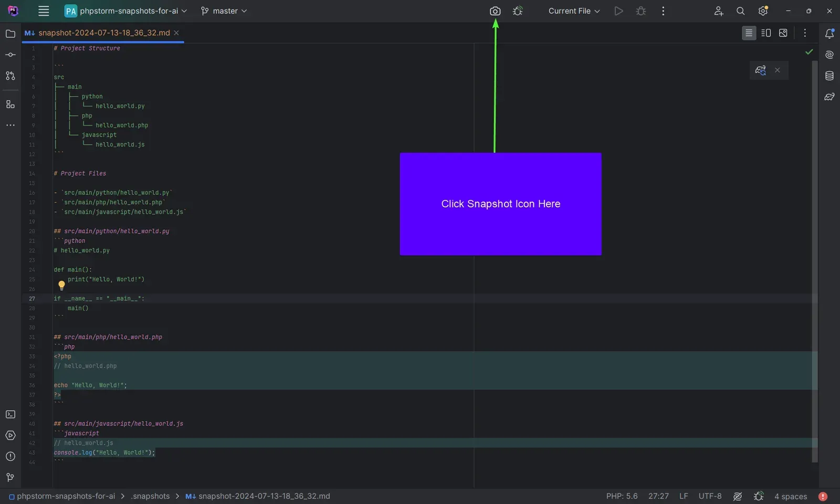Screen dimensions: 840x504
Task: Switch markdown view to Editor only
Action: 749,33
